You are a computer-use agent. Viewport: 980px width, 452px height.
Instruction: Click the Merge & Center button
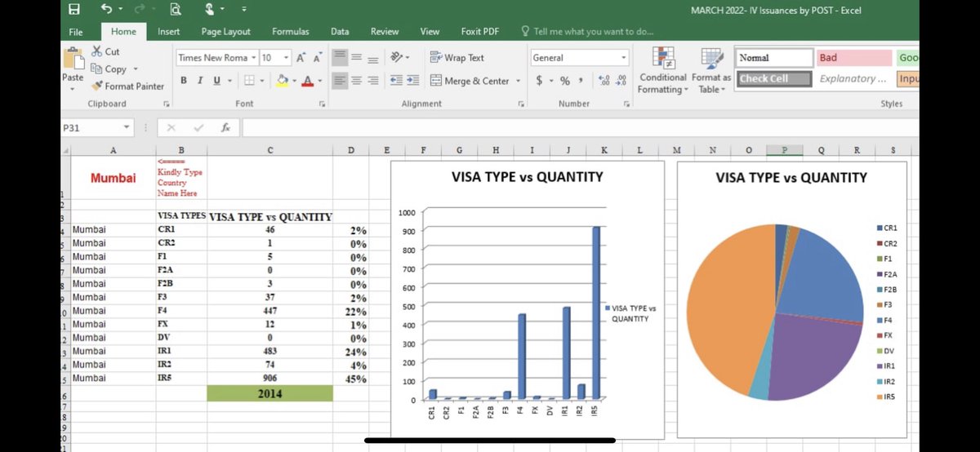point(470,81)
